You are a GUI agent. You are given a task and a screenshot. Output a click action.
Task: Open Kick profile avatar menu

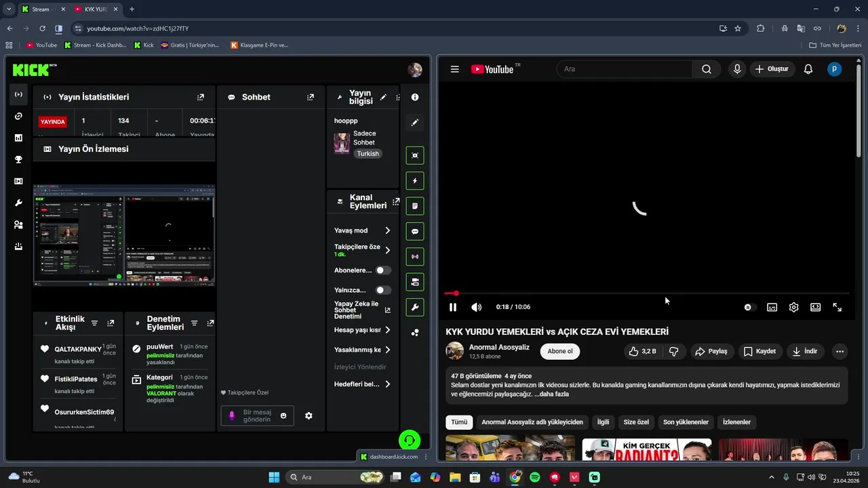(415, 70)
